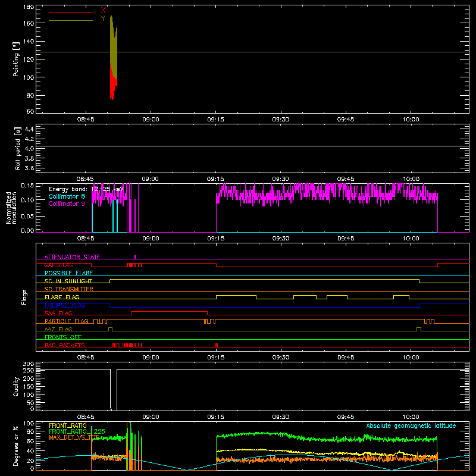The width and height of the screenshot is (476, 476).
Task: Click the quality drop near 08:51
Action: pos(114,390)
